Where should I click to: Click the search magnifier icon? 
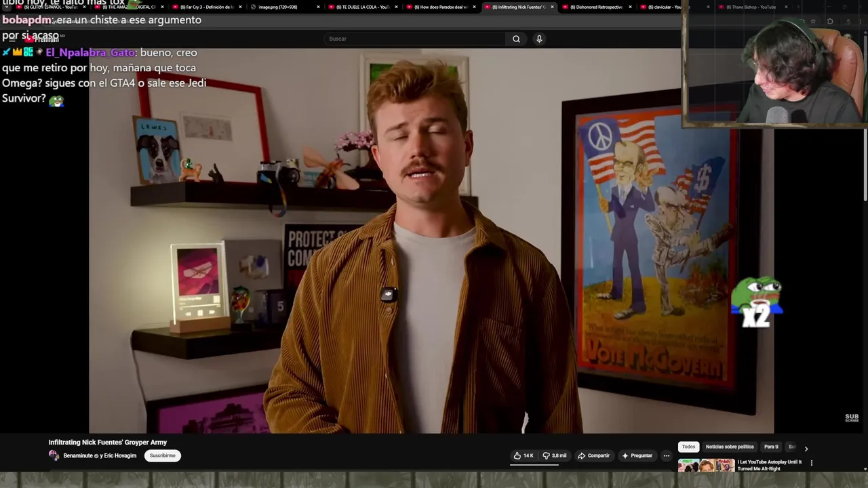[516, 39]
